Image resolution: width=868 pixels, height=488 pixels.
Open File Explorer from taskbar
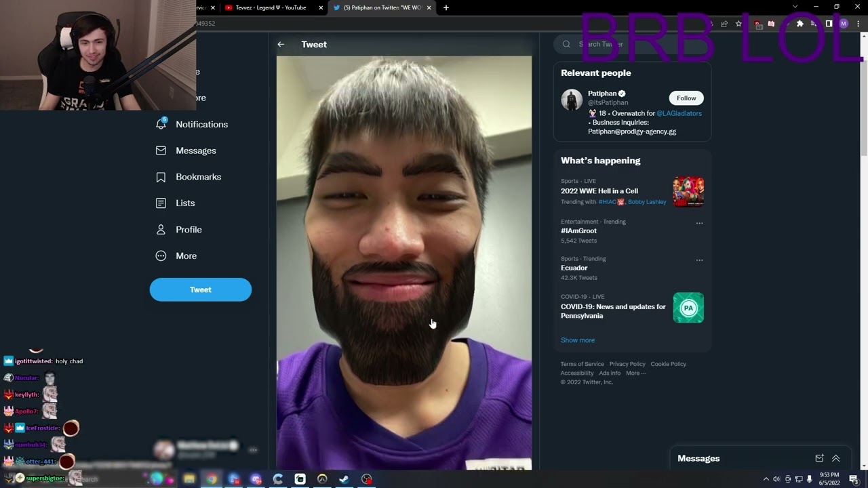[x=189, y=479]
